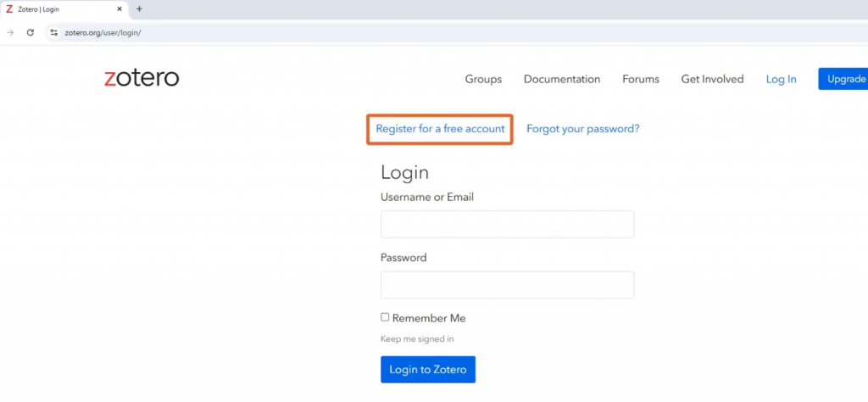The height and width of the screenshot is (402, 868).
Task: Open the Forgot your password? link
Action: (582, 129)
